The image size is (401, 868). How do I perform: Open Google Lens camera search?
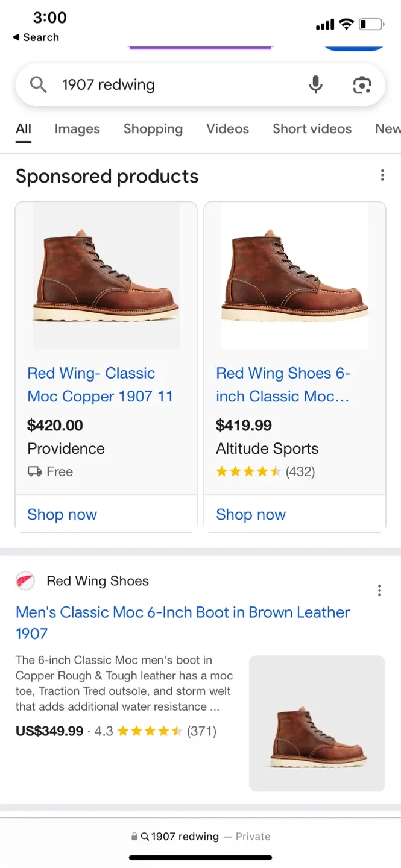coord(362,86)
